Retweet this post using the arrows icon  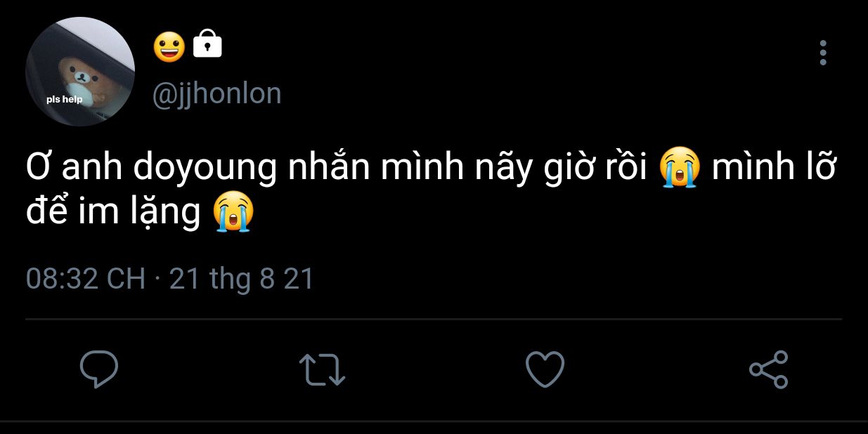click(x=322, y=369)
